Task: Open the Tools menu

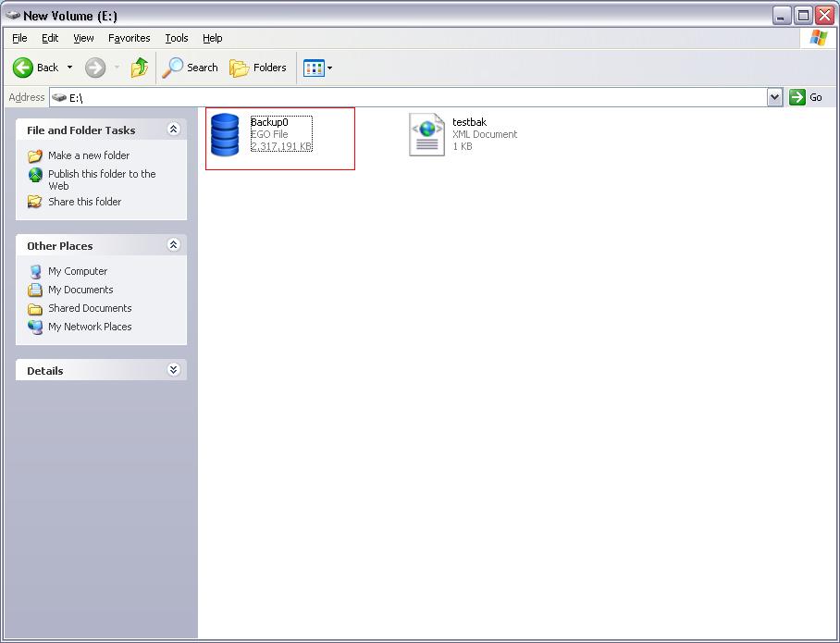Action: click(x=177, y=38)
